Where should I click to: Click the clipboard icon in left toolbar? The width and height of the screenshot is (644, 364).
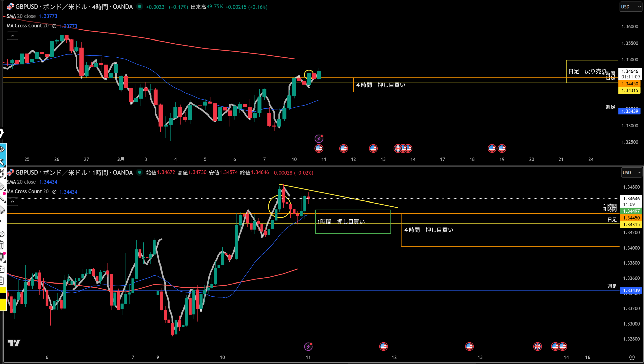click(2, 280)
